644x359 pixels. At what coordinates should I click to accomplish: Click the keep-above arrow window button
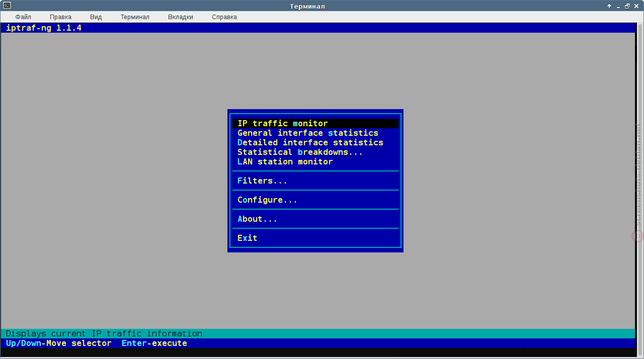tap(609, 6)
